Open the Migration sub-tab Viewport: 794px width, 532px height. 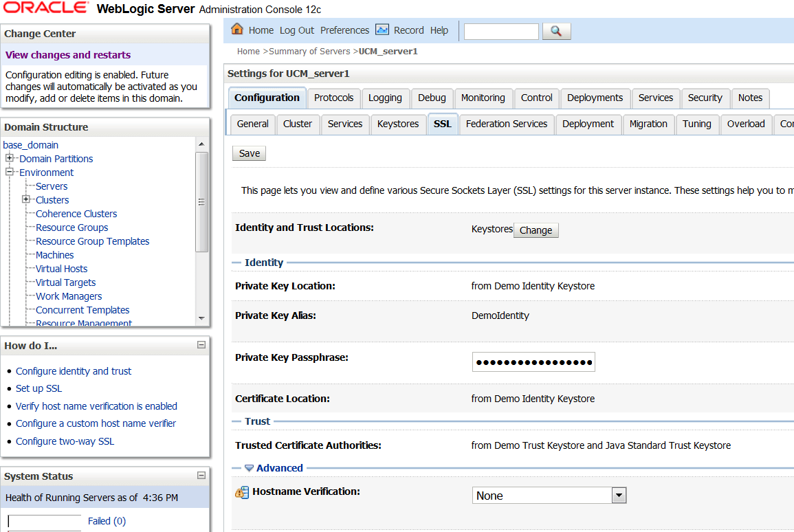pos(648,124)
